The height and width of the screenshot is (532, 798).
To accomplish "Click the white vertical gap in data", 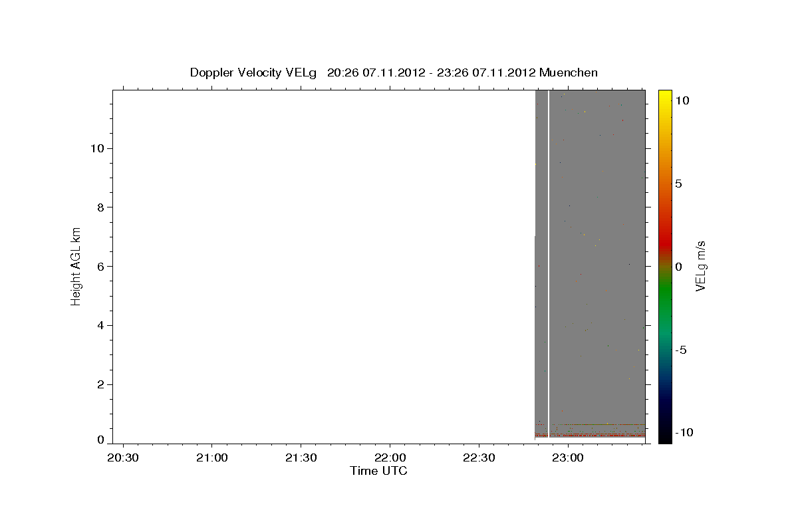I will click(x=548, y=263).
